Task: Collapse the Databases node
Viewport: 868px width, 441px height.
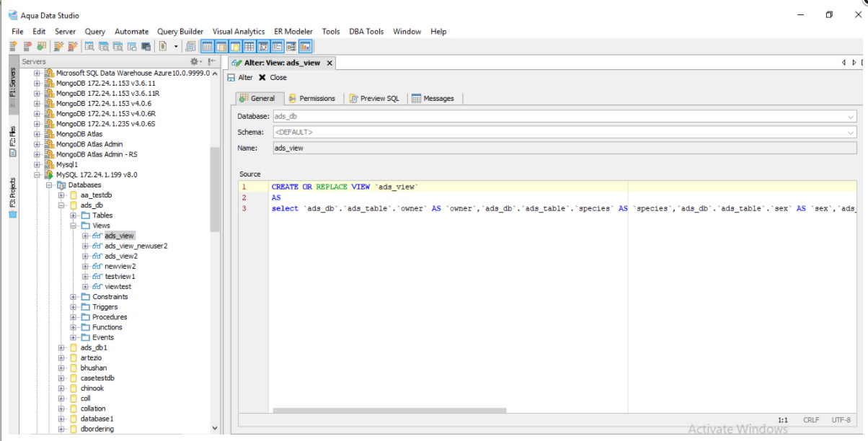Action: click(x=50, y=184)
